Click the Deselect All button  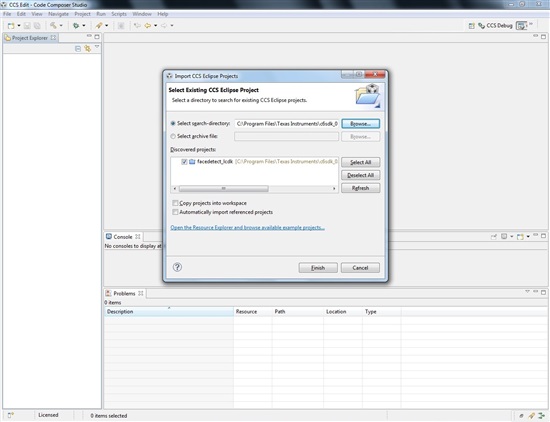361,175
